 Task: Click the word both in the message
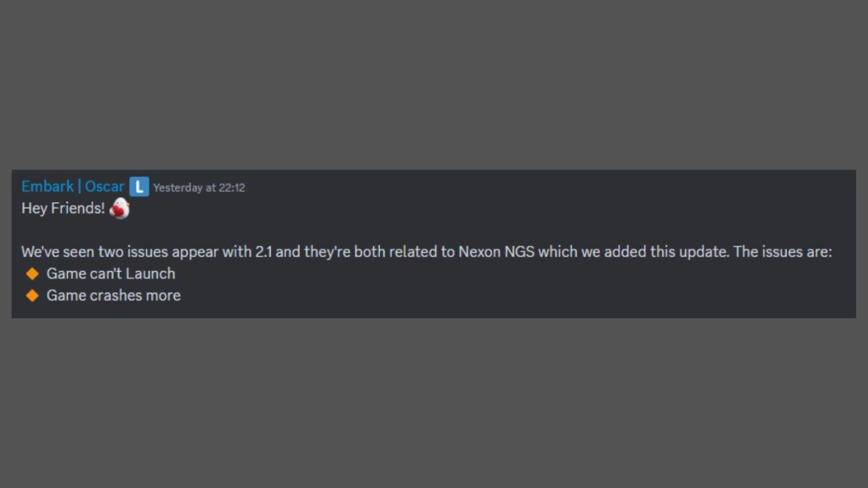[369, 252]
